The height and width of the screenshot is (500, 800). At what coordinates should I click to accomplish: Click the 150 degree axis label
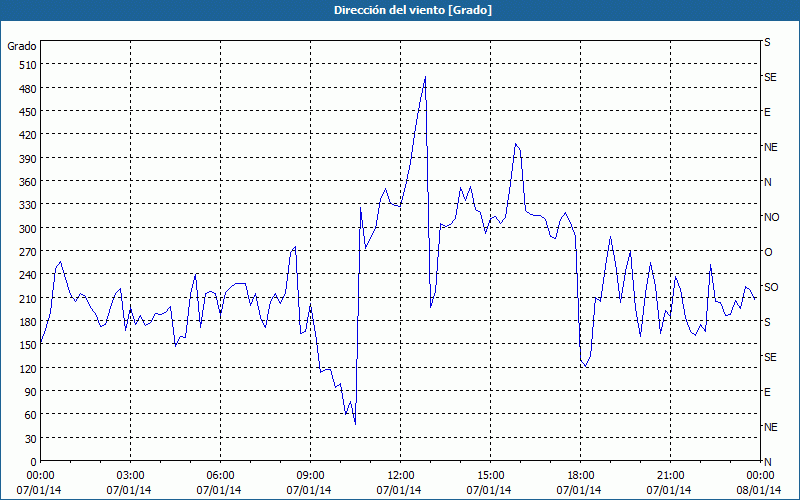tap(28, 345)
